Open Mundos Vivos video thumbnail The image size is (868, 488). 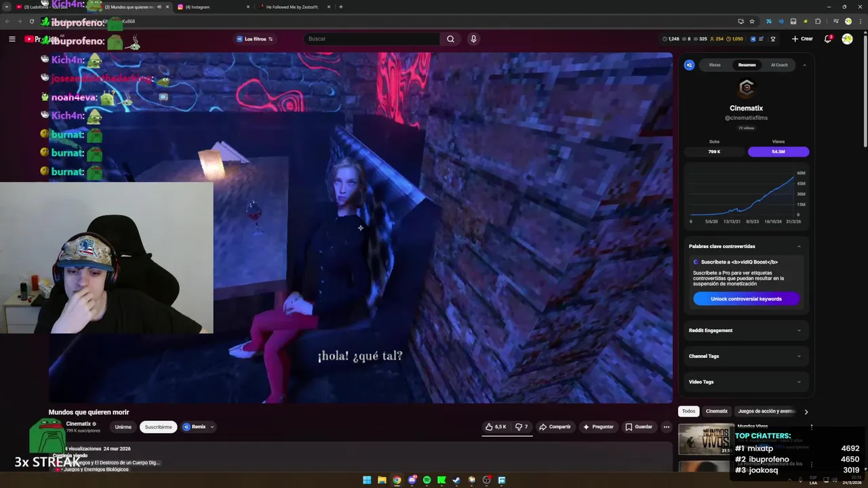[706, 439]
